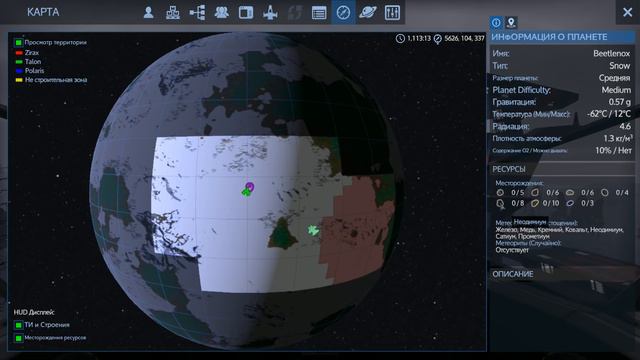The image size is (640, 360).
Task: Click the Zirax faction name in the legend
Action: click(x=32, y=53)
